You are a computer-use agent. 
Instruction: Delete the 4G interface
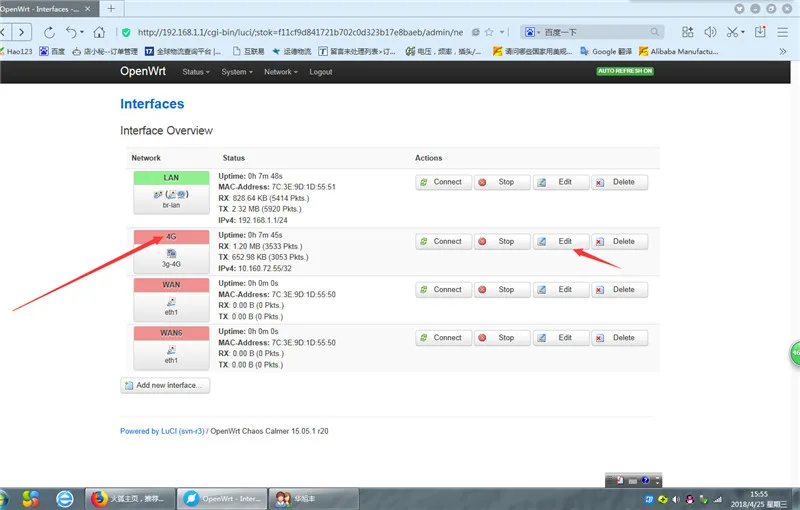619,241
